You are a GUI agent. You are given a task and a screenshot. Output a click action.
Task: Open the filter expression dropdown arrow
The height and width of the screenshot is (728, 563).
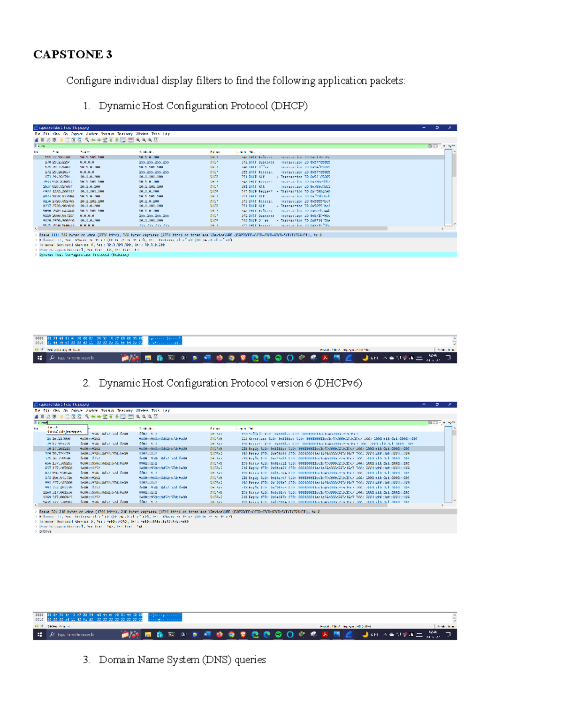click(x=440, y=146)
